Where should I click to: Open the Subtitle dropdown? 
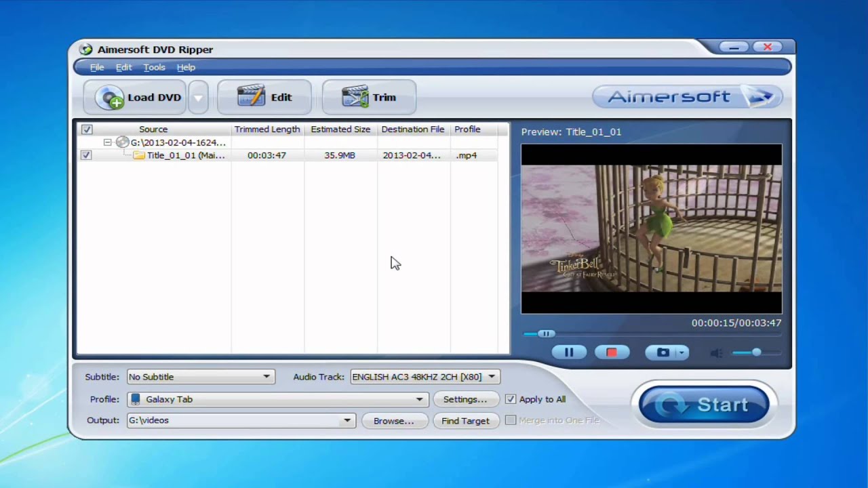pyautogui.click(x=200, y=377)
